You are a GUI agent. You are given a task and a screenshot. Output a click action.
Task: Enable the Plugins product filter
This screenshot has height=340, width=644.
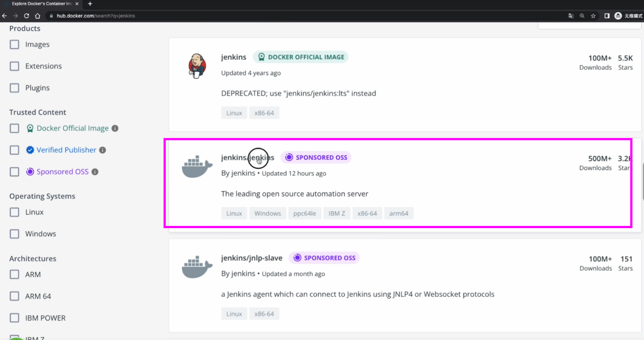coord(15,88)
